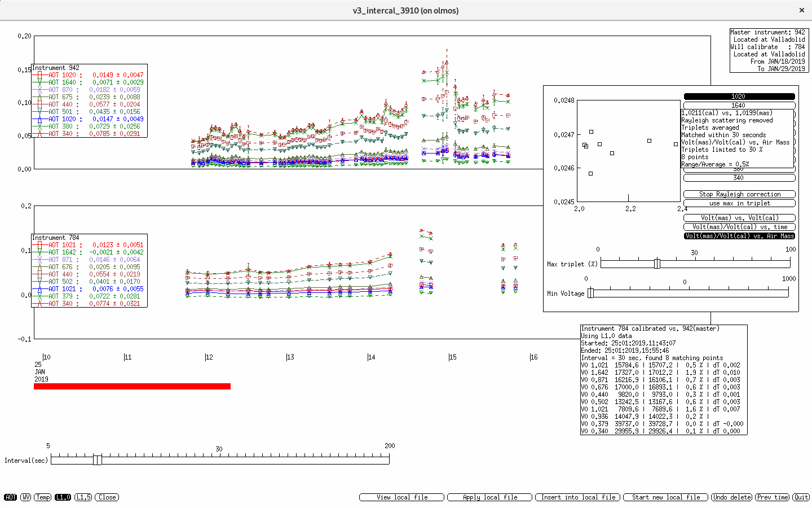Select L1.0 data level
The height and width of the screenshot is (508, 812).
point(63,497)
